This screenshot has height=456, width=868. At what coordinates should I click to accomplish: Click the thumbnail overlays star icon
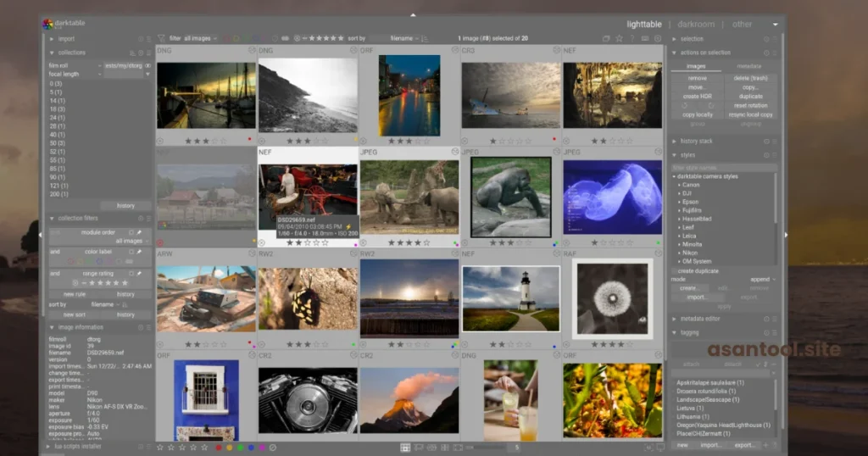(x=619, y=39)
